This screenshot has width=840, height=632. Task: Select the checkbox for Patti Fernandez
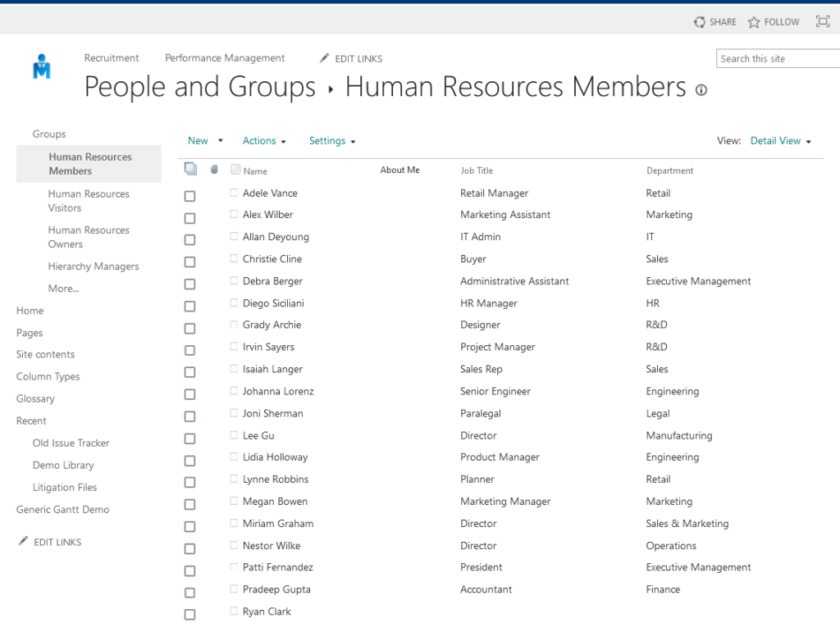[189, 571]
